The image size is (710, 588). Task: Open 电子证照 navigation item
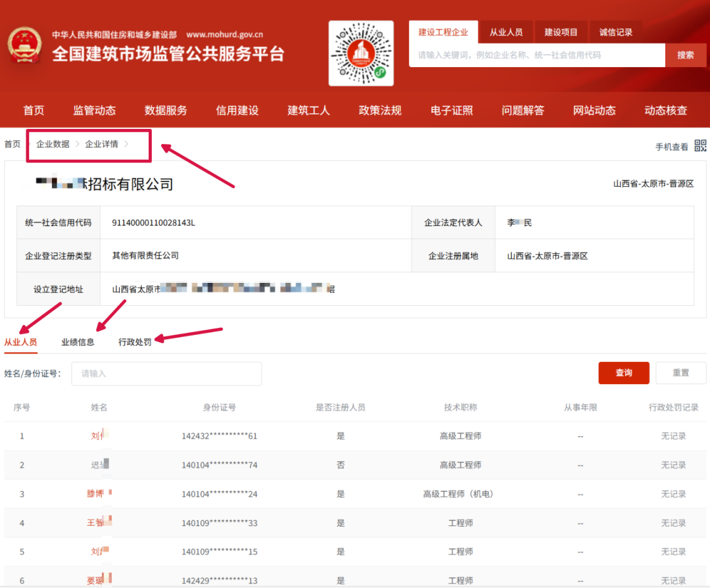(452, 110)
